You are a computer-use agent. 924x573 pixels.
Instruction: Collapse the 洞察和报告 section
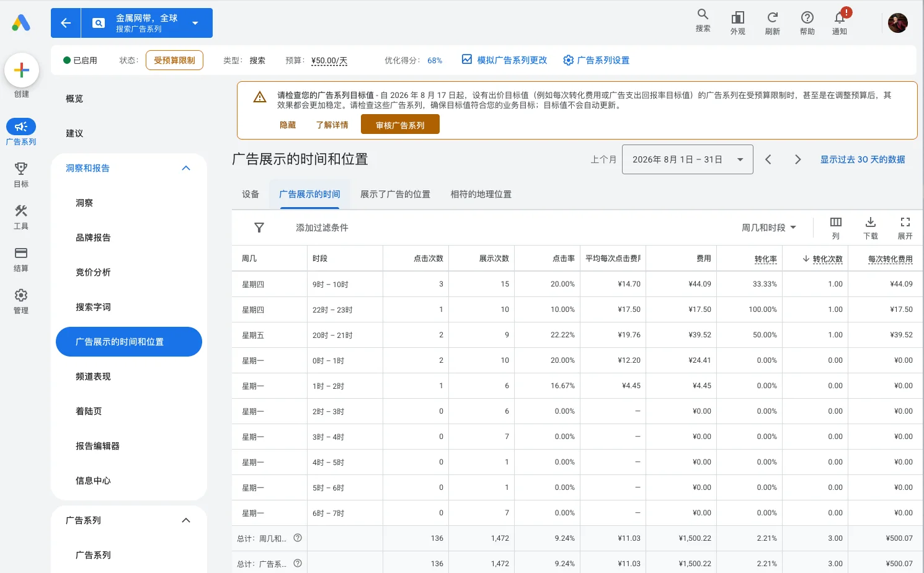186,168
